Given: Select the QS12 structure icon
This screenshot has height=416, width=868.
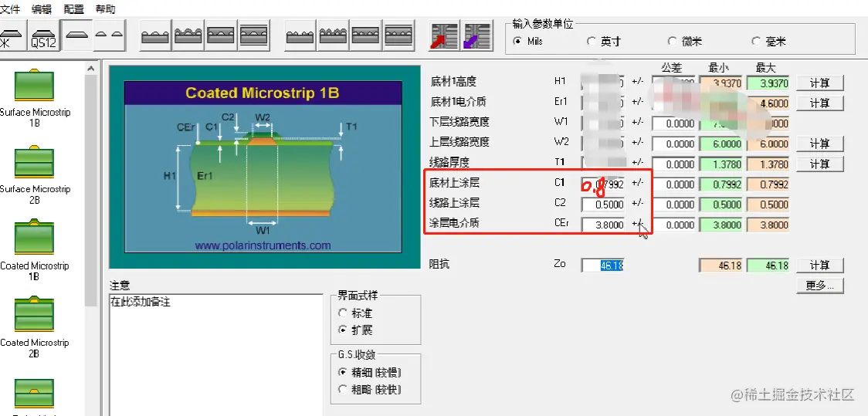Looking at the screenshot, I should [x=44, y=36].
